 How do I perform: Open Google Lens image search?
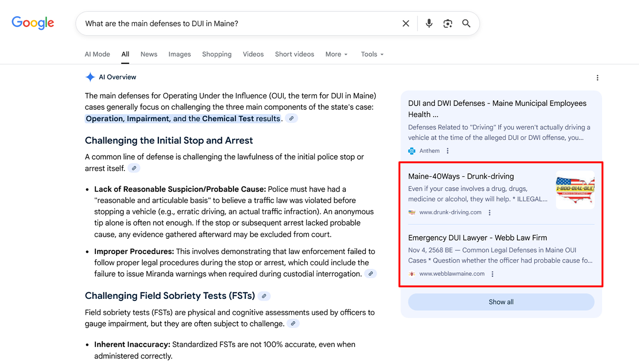click(447, 23)
